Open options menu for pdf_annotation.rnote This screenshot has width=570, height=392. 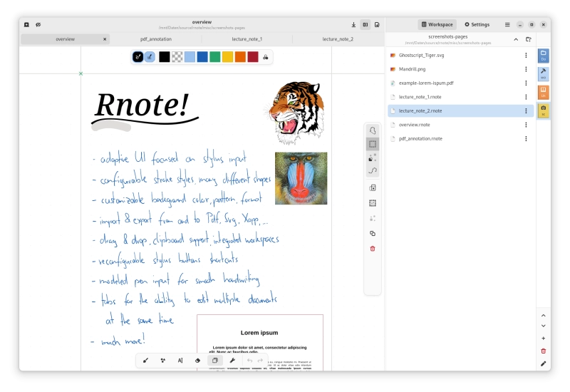tap(526, 138)
